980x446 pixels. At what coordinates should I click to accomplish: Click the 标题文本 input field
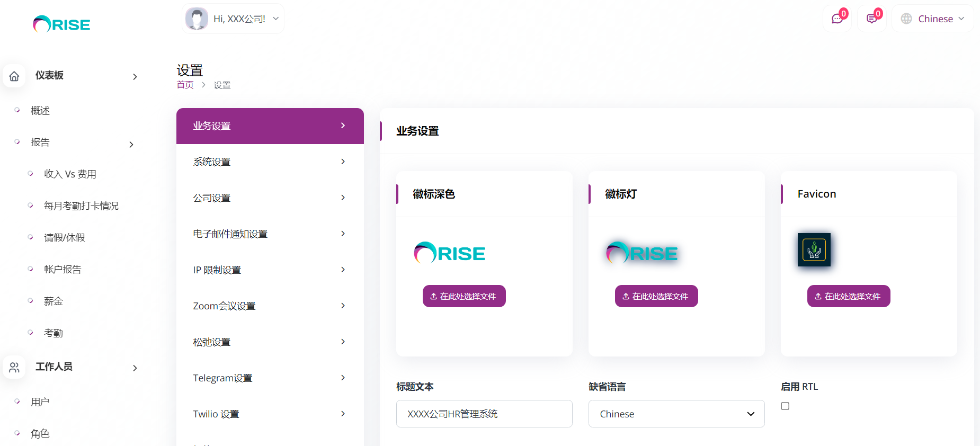coord(484,414)
